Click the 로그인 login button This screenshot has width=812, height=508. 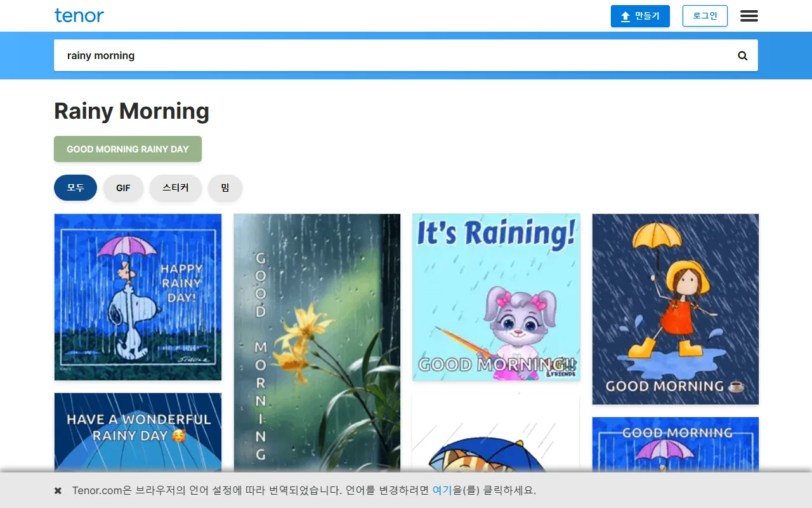click(x=705, y=16)
